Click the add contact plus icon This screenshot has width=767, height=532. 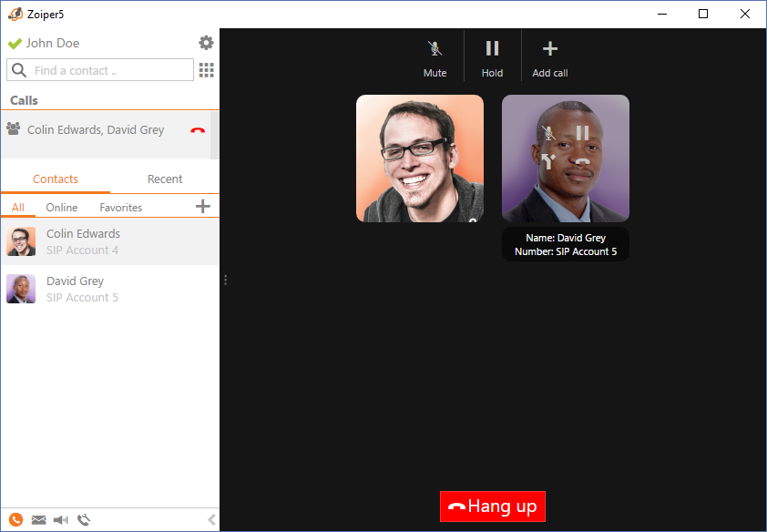click(203, 207)
